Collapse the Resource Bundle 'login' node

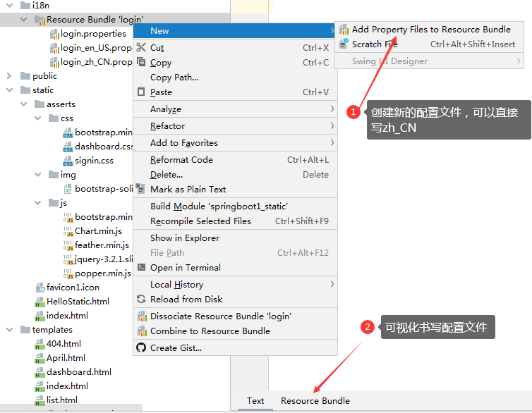pos(24,20)
